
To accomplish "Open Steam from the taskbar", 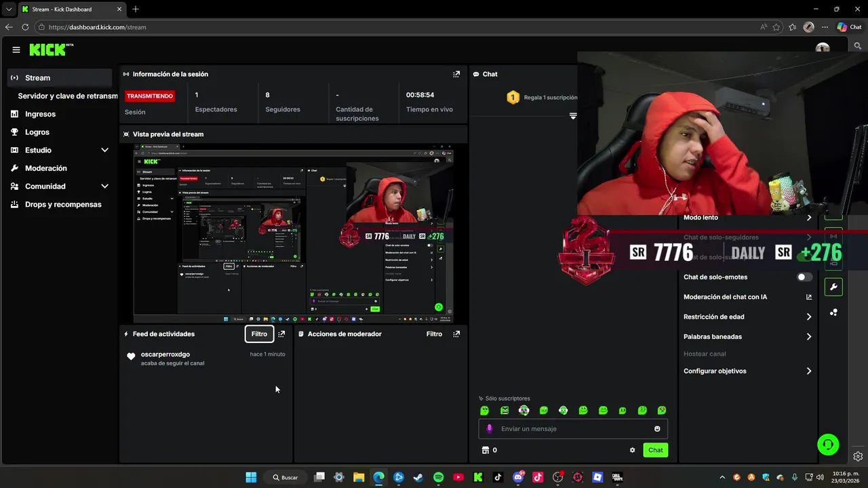I will click(418, 477).
